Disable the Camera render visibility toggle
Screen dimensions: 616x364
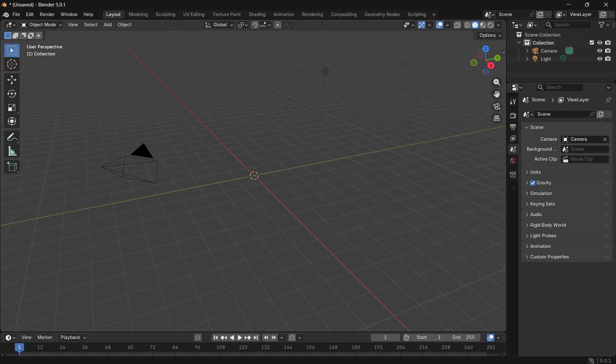pyautogui.click(x=608, y=51)
